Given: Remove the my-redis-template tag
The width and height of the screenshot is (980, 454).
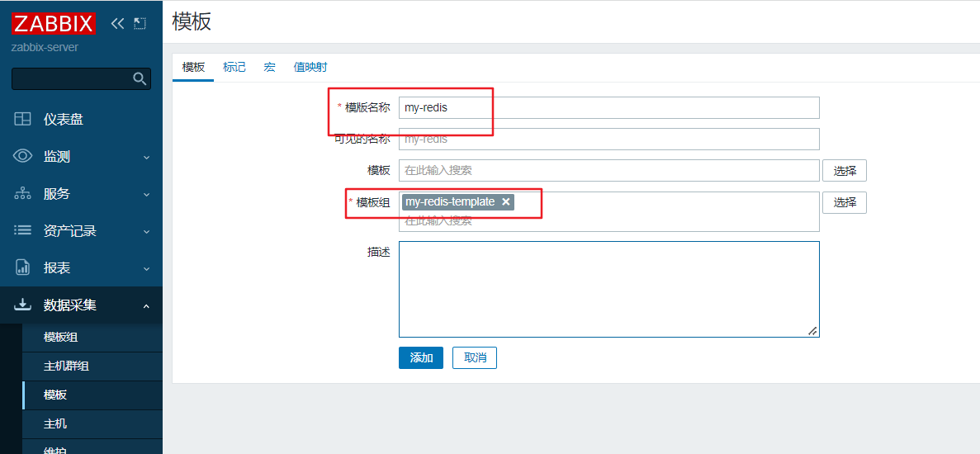Looking at the screenshot, I should point(505,201).
